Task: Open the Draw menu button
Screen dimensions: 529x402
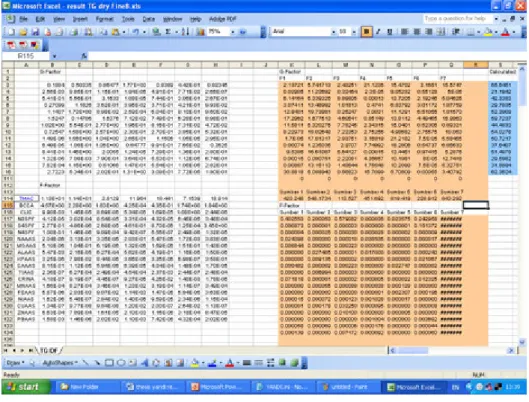Action: (16, 363)
